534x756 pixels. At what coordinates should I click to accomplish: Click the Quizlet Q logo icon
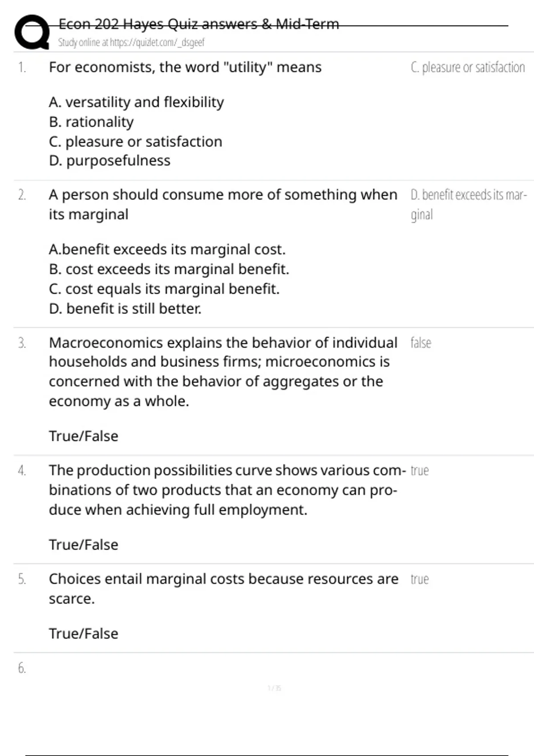pyautogui.click(x=32, y=31)
